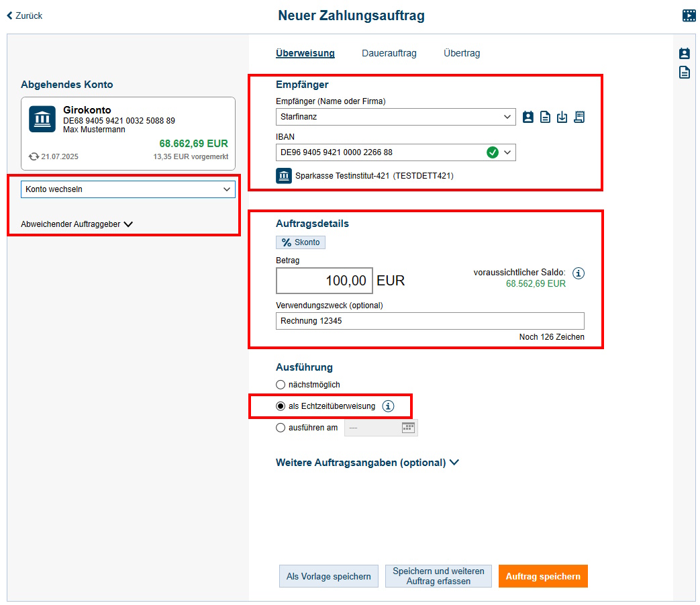Open the Konto wechseln dropdown
Image resolution: width=700 pixels, height=605 pixels.
[128, 189]
